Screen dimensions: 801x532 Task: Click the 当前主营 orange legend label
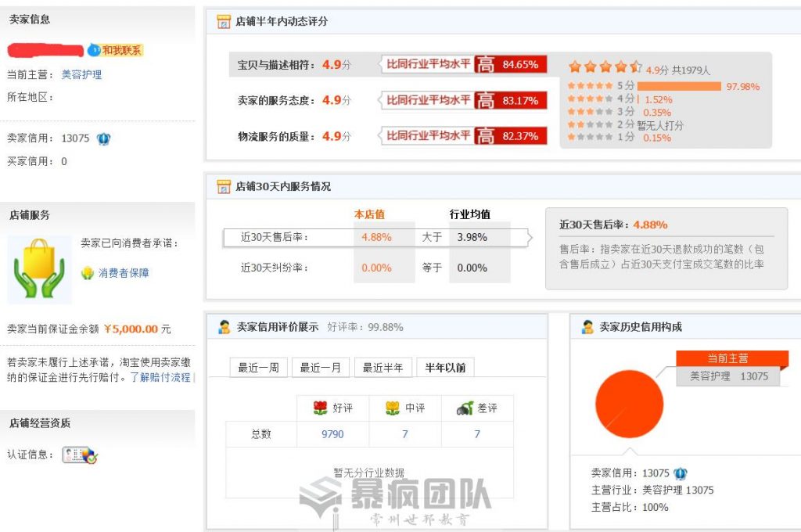click(x=732, y=358)
